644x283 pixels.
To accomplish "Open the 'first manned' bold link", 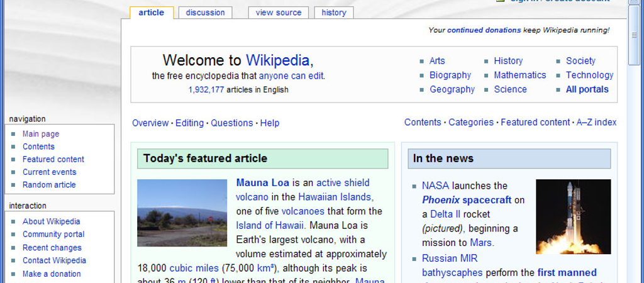I will (x=567, y=273).
